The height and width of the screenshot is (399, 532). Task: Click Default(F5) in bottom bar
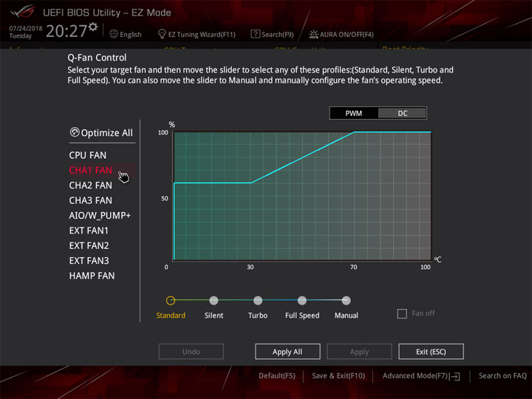click(x=277, y=376)
